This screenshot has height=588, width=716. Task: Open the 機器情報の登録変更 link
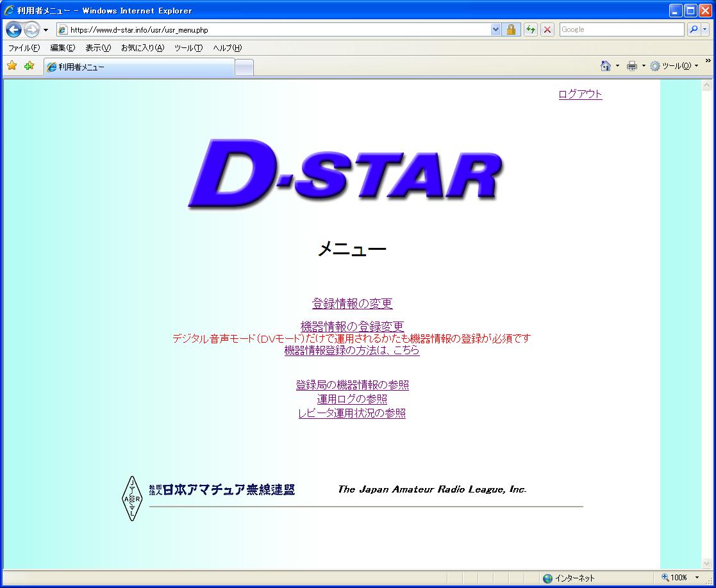[352, 327]
